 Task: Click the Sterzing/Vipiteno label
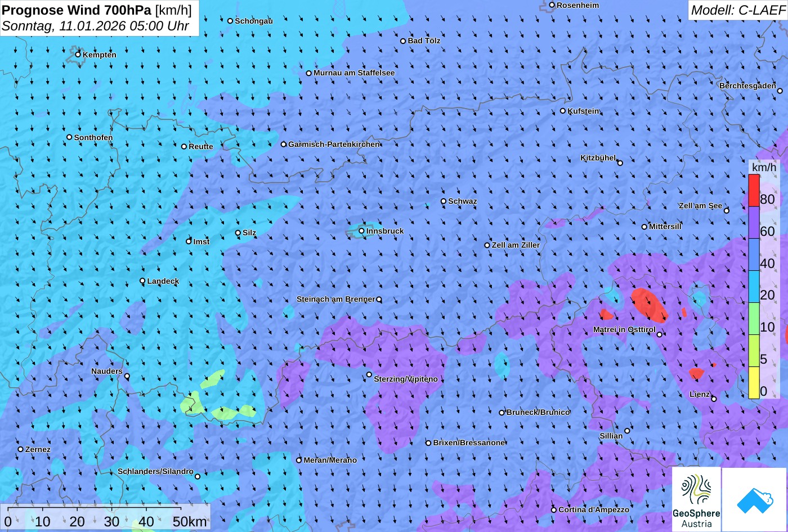point(406,379)
